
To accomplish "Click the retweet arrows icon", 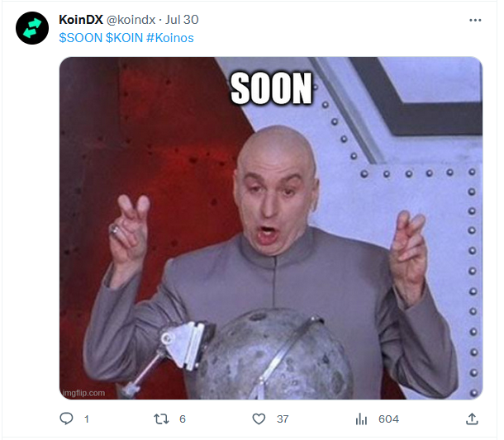I will [x=161, y=419].
